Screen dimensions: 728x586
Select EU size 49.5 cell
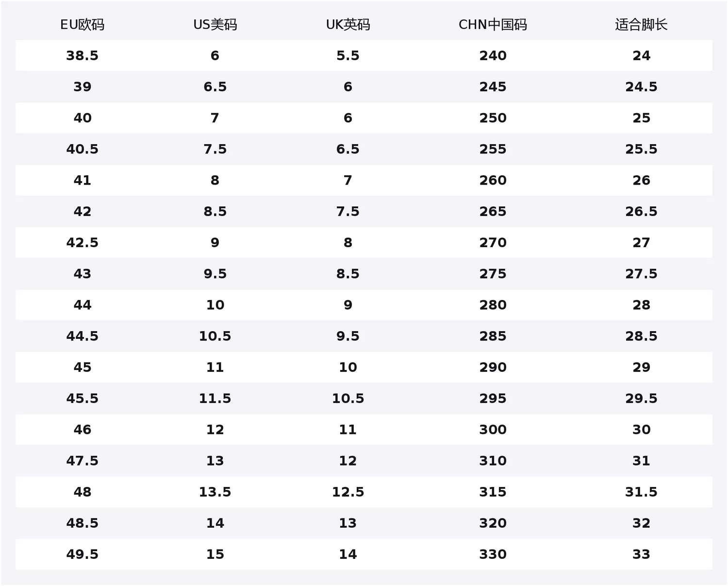83,554
